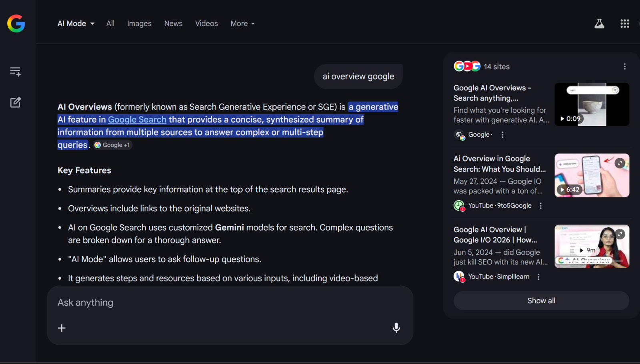Expand the More search options menu
This screenshot has width=640, height=364.
point(242,24)
